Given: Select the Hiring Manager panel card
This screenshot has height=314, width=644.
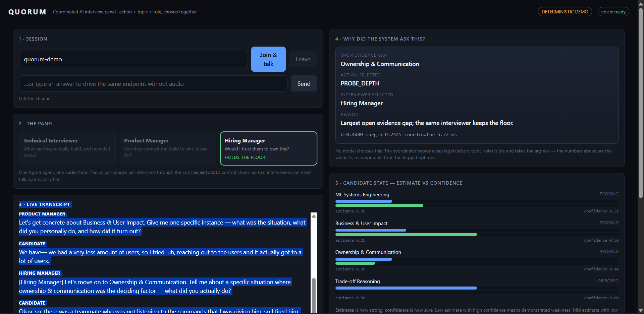Looking at the screenshot, I should point(268,148).
